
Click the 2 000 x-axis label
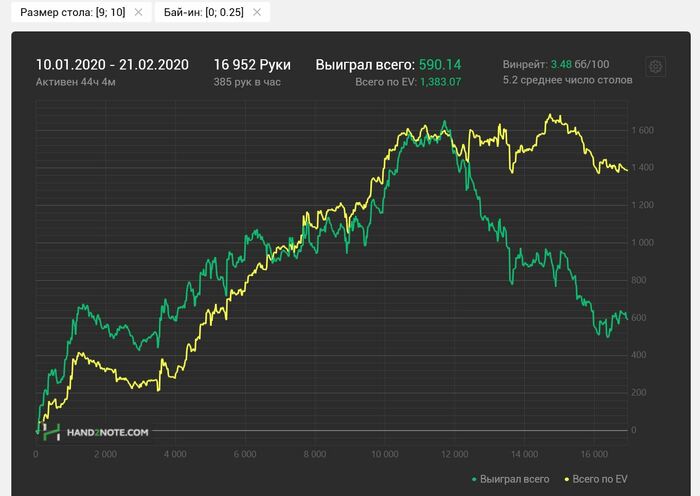pos(105,454)
